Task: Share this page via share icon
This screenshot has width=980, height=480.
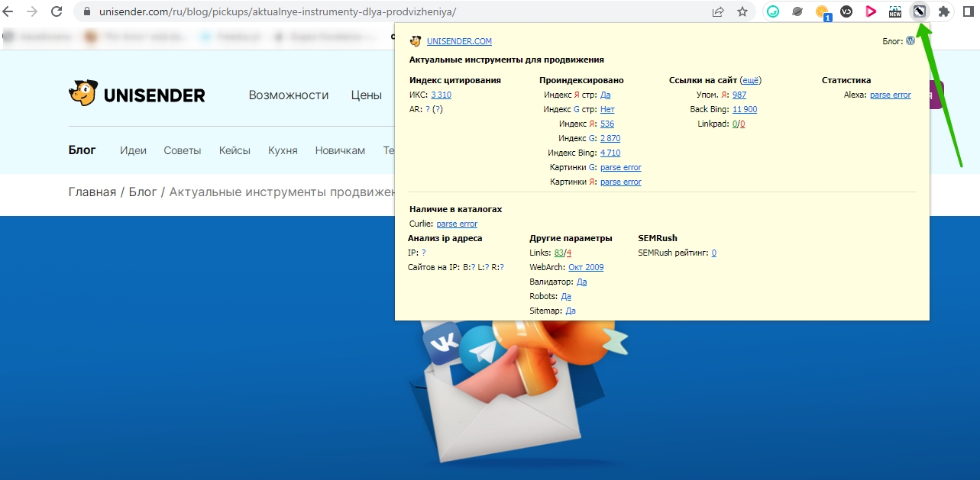Action: (x=718, y=11)
